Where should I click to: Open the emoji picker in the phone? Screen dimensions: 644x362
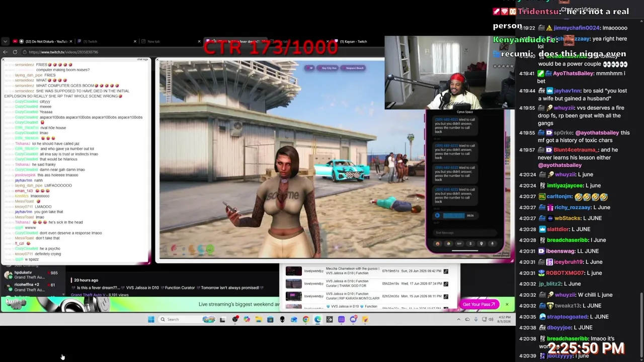[x=437, y=244]
